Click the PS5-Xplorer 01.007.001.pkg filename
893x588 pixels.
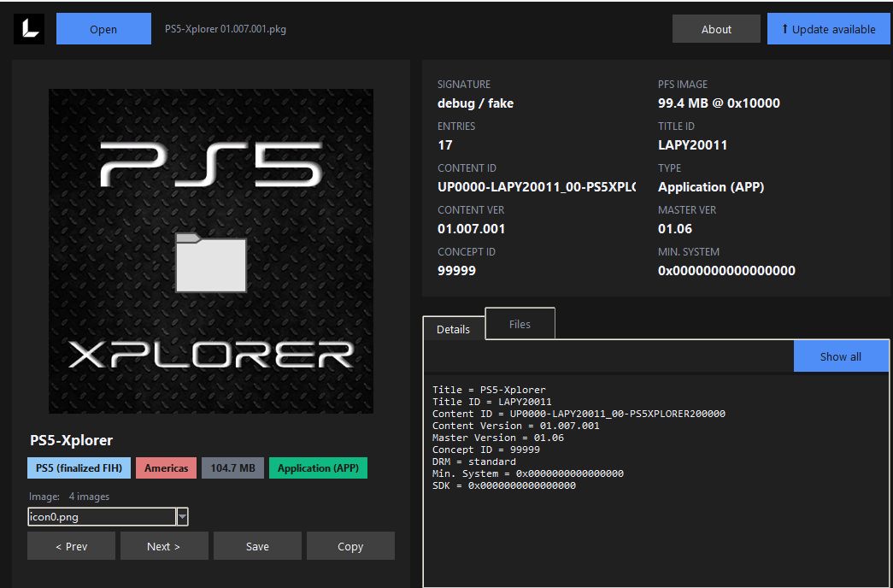226,29
